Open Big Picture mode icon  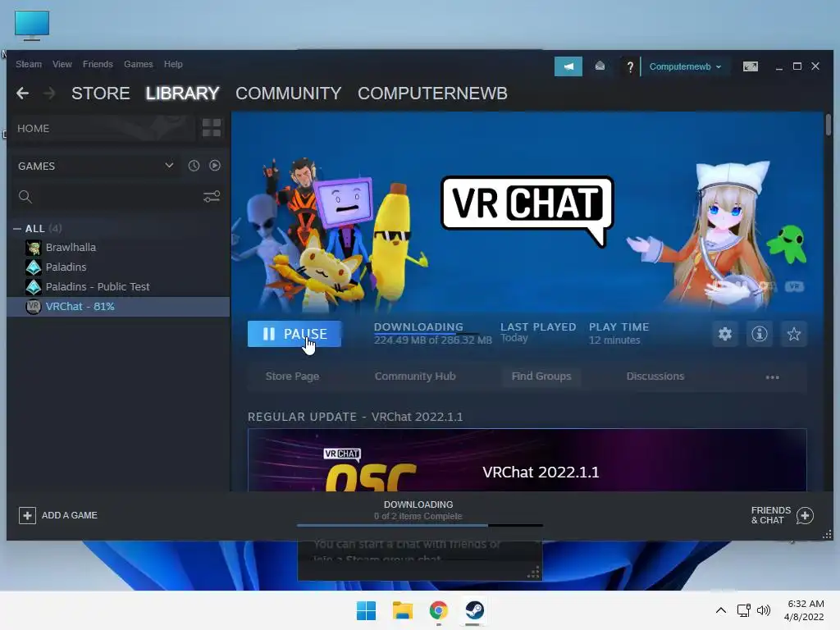click(750, 66)
